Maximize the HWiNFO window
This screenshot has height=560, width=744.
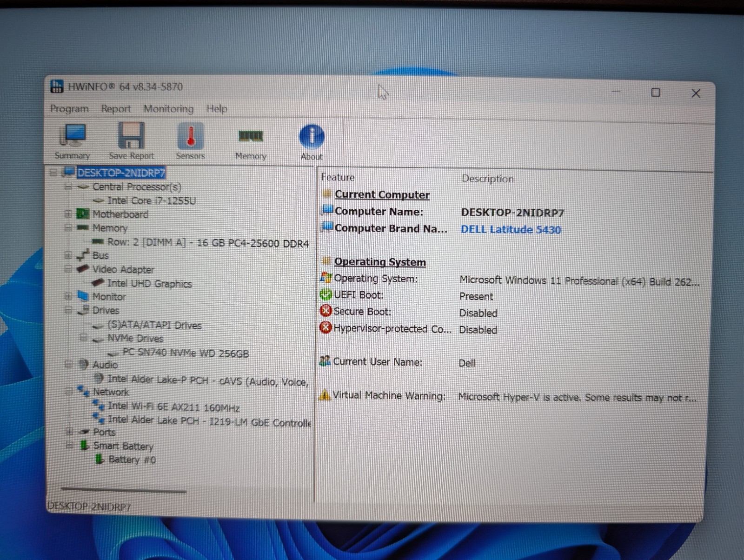coord(656,93)
